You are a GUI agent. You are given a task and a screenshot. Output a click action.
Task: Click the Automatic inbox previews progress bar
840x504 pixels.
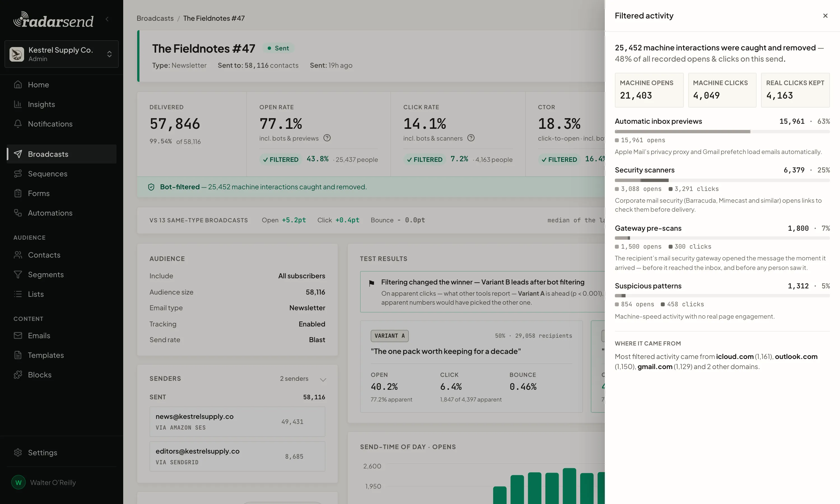[722, 131]
